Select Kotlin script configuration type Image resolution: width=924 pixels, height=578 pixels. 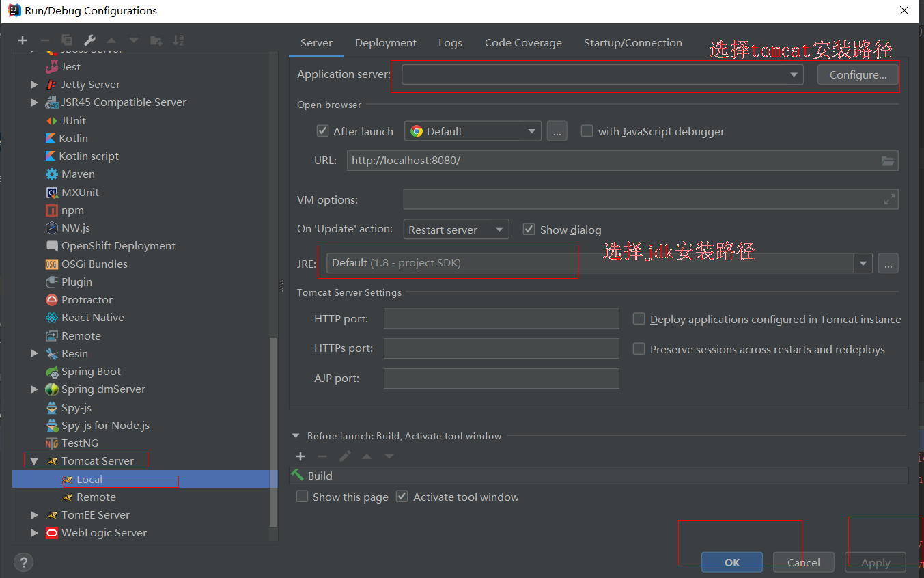(x=89, y=156)
